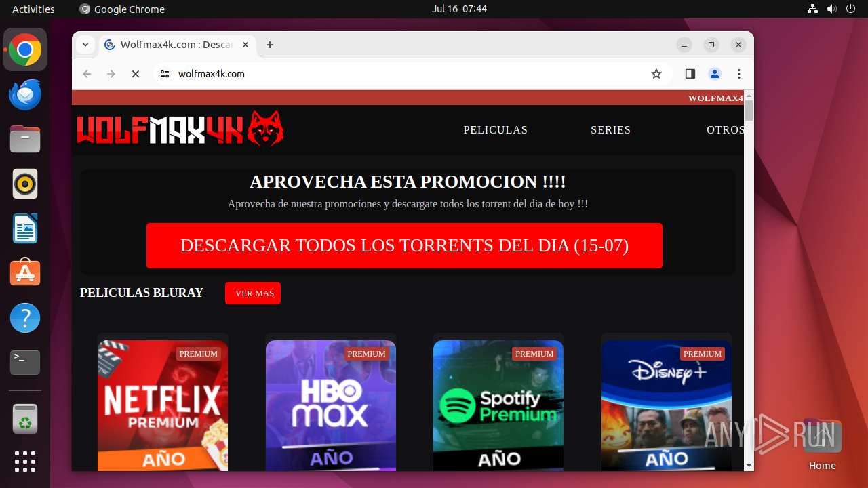Image resolution: width=868 pixels, height=488 pixels.
Task: Go back to the previous page
Action: (87, 74)
